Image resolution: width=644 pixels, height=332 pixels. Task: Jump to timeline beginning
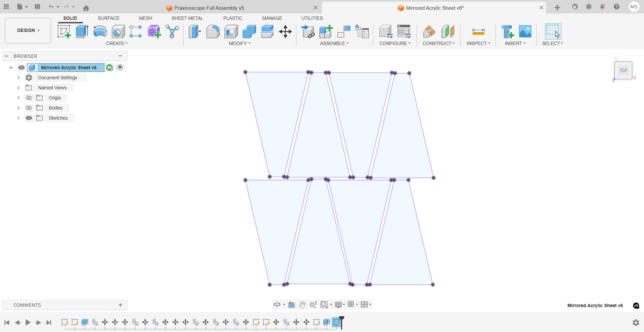[7, 323]
